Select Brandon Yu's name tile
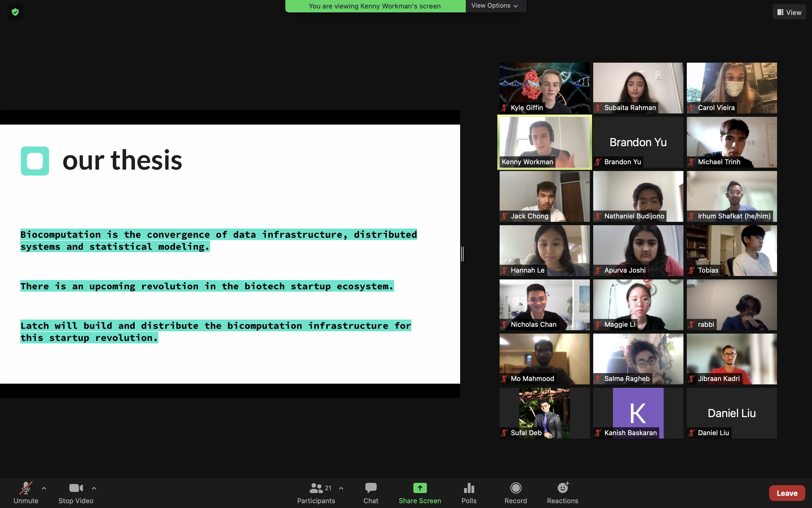Viewport: 812px width, 508px height. pyautogui.click(x=638, y=142)
